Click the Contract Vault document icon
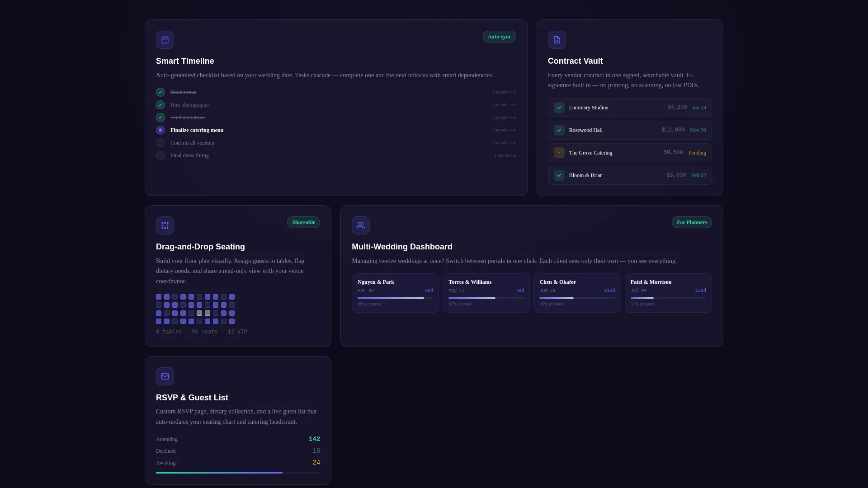 [x=557, y=40]
